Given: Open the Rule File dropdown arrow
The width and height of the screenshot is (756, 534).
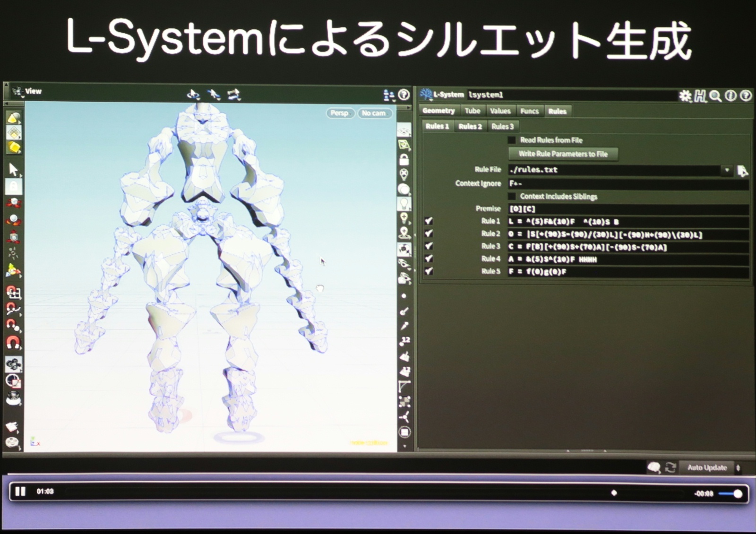Looking at the screenshot, I should [x=727, y=170].
